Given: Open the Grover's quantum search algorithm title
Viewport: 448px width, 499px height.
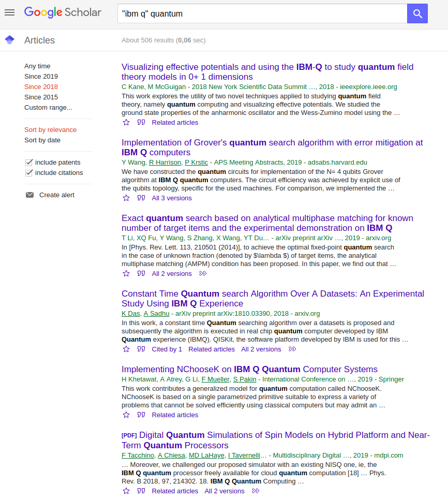Looking at the screenshot, I should pos(272,148).
